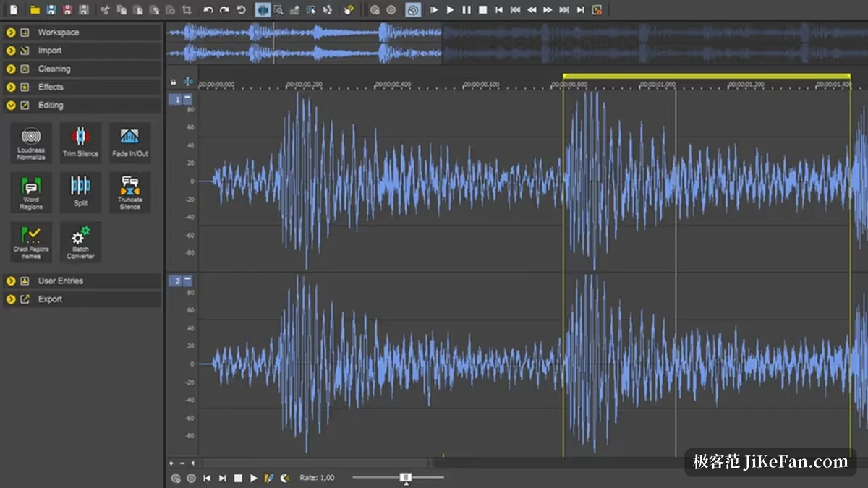This screenshot has height=488, width=868.
Task: Click the top toolbar Rewind button
Action: click(532, 10)
